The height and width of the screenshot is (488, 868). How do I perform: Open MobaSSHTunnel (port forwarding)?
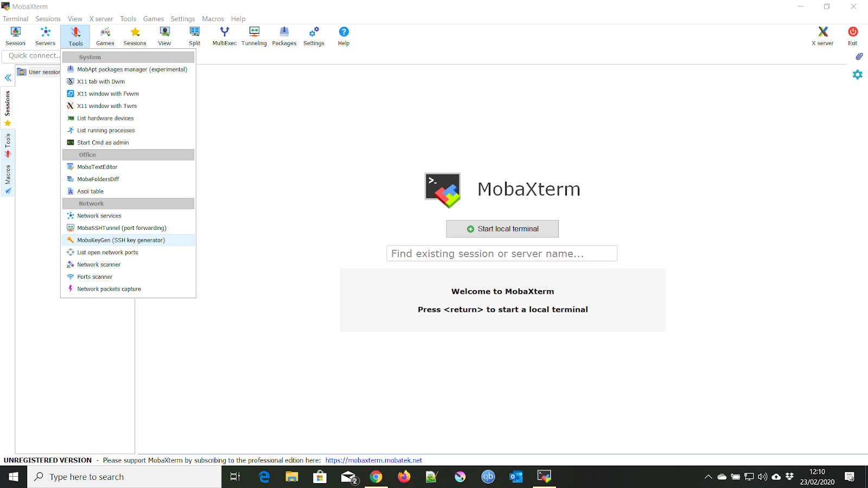(x=129, y=228)
